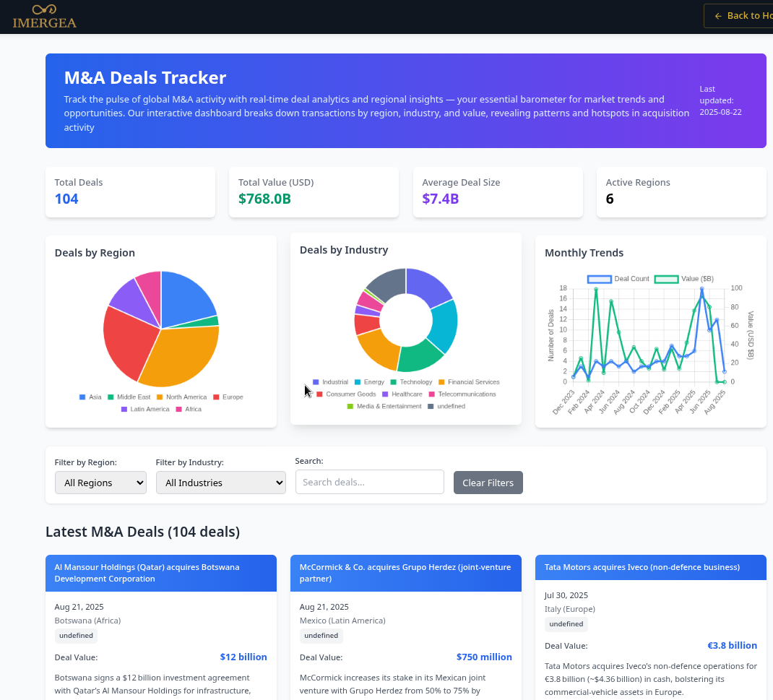Screen dimensions: 773x700
Task: Click the Technology legend marker under Deals by Industry
Action: tap(394, 382)
